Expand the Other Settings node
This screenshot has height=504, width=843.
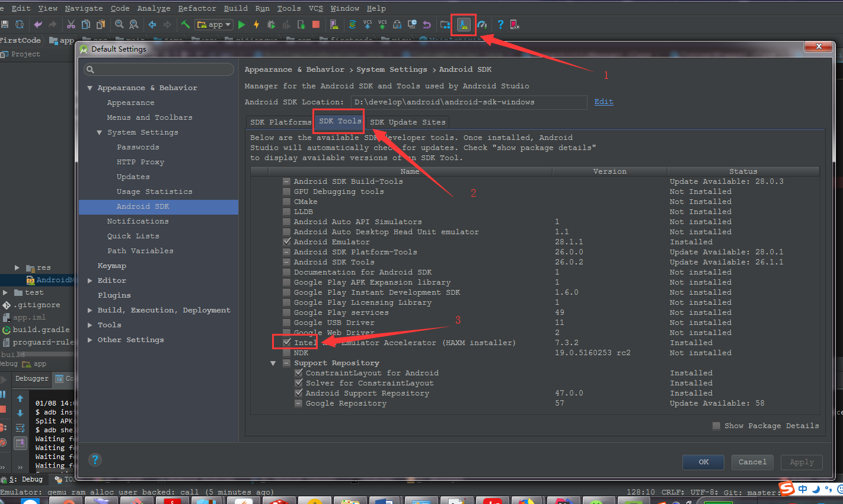coord(90,340)
